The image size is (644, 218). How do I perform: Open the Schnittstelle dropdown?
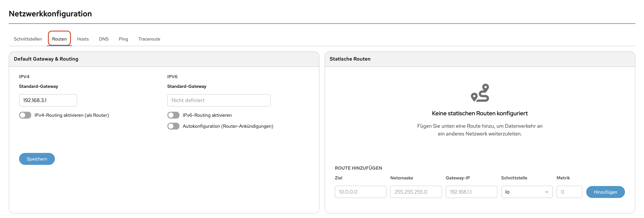coord(527,192)
